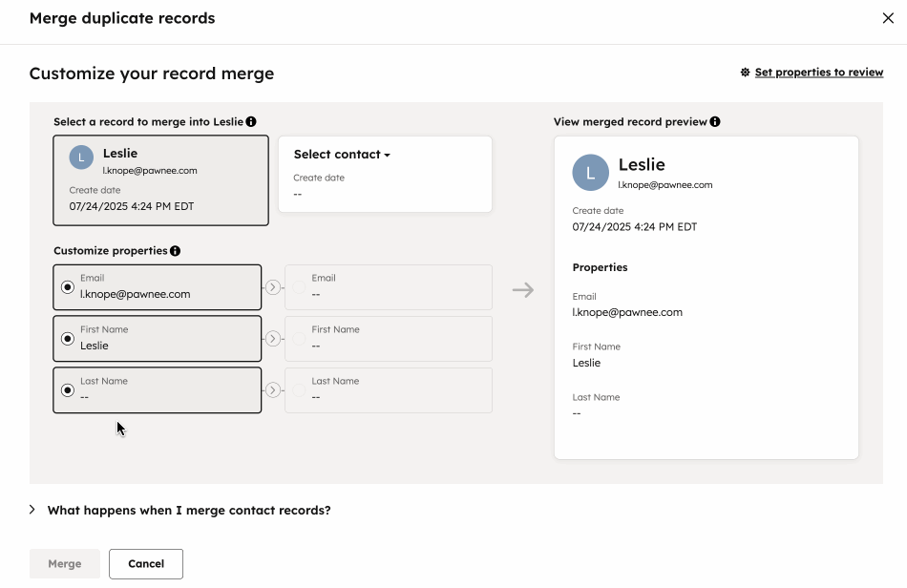Click the chevron between the First Name cards

tap(273, 338)
